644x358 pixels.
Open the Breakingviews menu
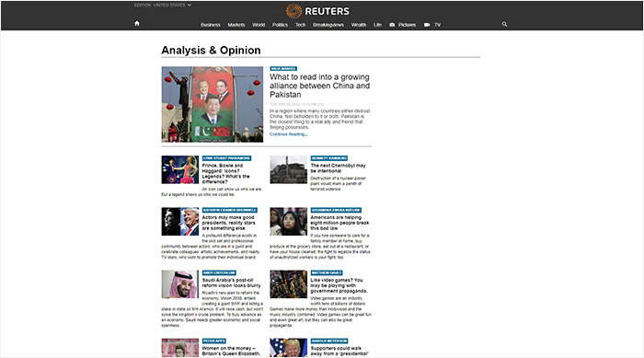pos(328,25)
